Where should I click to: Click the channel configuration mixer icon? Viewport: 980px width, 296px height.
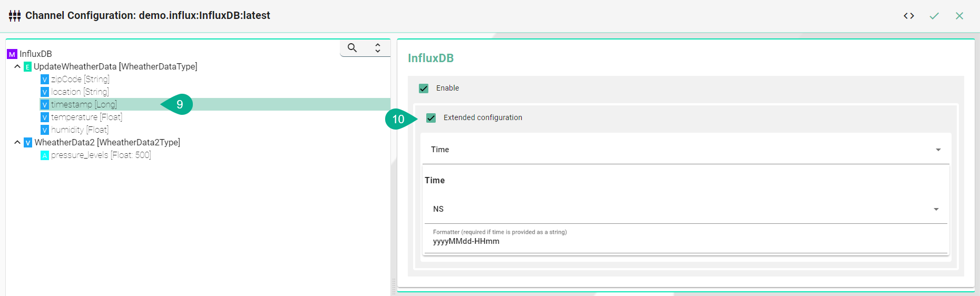[x=15, y=16]
